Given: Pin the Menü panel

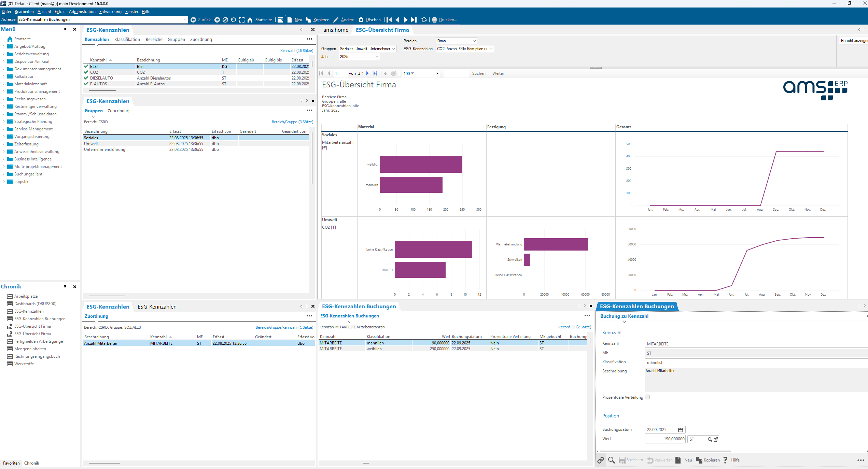Looking at the screenshot, I should click(65, 29).
